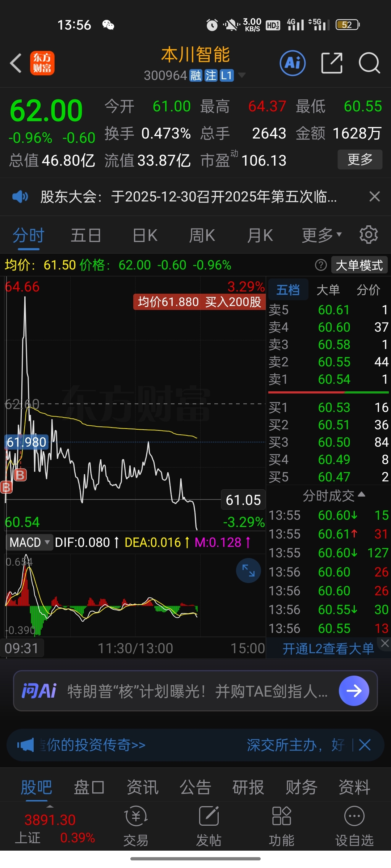Image resolution: width=391 pixels, height=868 pixels.
Task: Tap the promo megaphone icon
Action: click(25, 745)
